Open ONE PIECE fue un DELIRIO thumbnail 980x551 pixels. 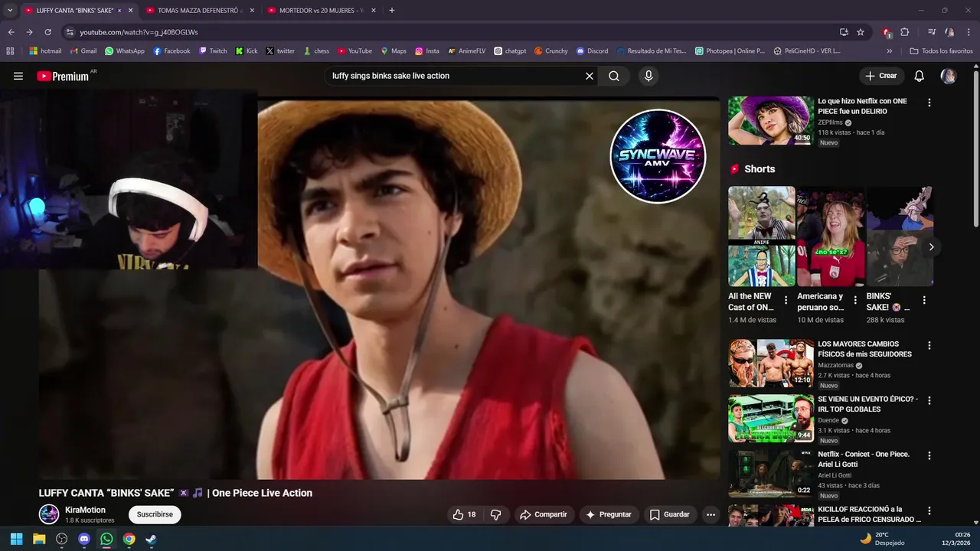[770, 120]
